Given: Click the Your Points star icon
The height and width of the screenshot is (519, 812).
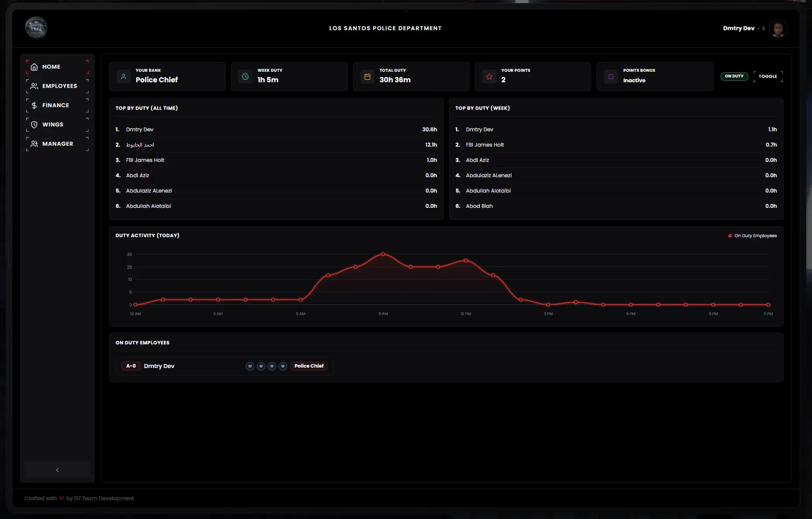Looking at the screenshot, I should [x=489, y=77].
